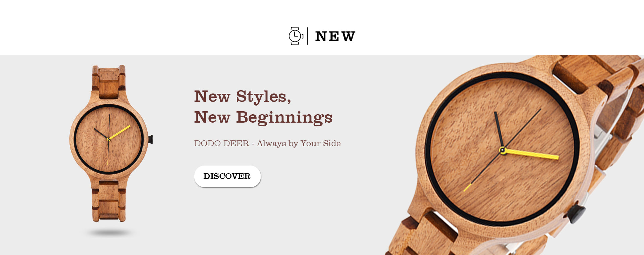Click the large close-up watch dial
Image resolution: width=644 pixels, height=255 pixels.
point(502,149)
